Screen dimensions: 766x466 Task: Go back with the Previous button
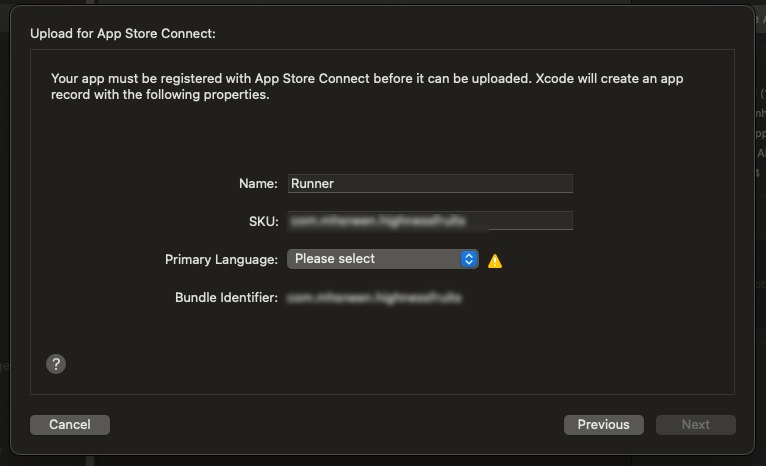coord(603,425)
